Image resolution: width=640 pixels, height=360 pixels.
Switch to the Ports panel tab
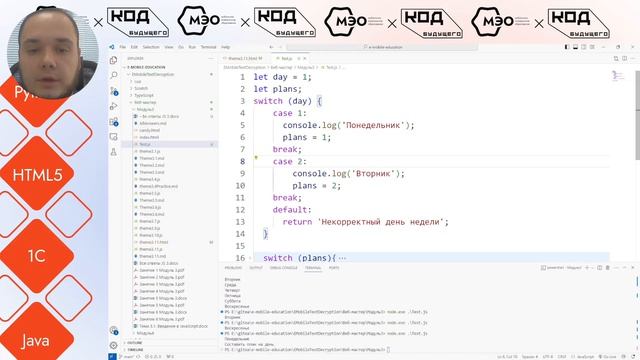pyautogui.click(x=334, y=268)
